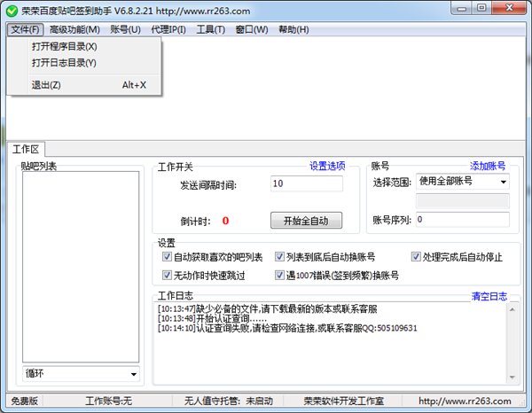Open the 高级功能(M) menu
Screen dimensions: 532x413
point(74,29)
